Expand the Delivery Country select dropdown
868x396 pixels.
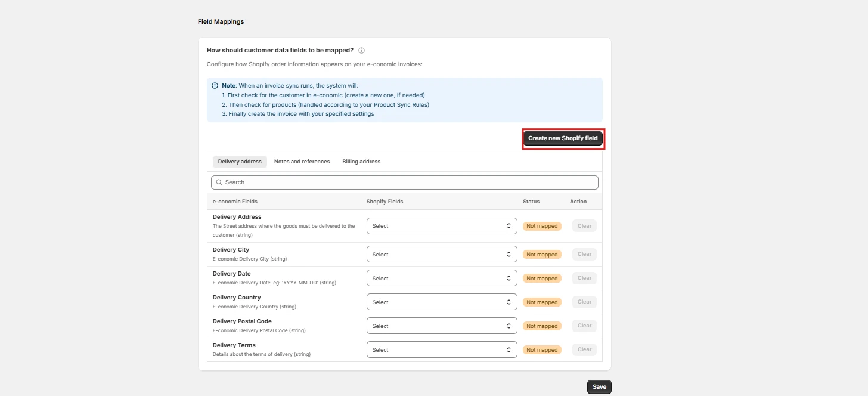(x=442, y=302)
